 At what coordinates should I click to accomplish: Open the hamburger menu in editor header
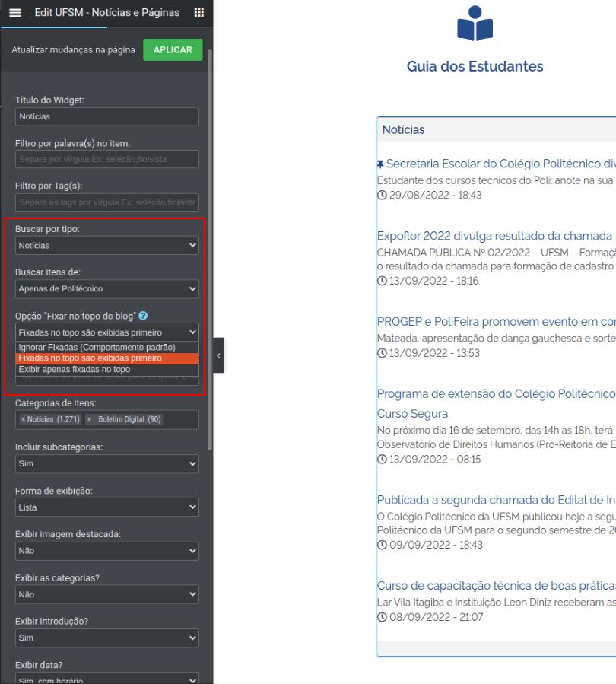pos(15,13)
